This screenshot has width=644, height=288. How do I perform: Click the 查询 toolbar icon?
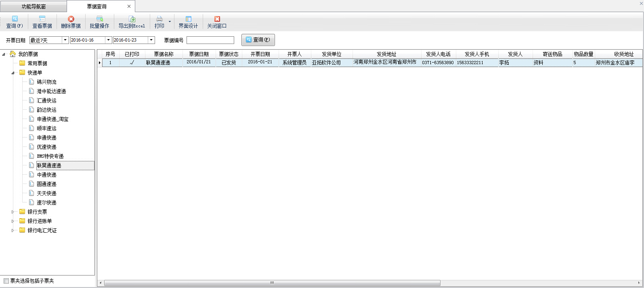(15, 19)
